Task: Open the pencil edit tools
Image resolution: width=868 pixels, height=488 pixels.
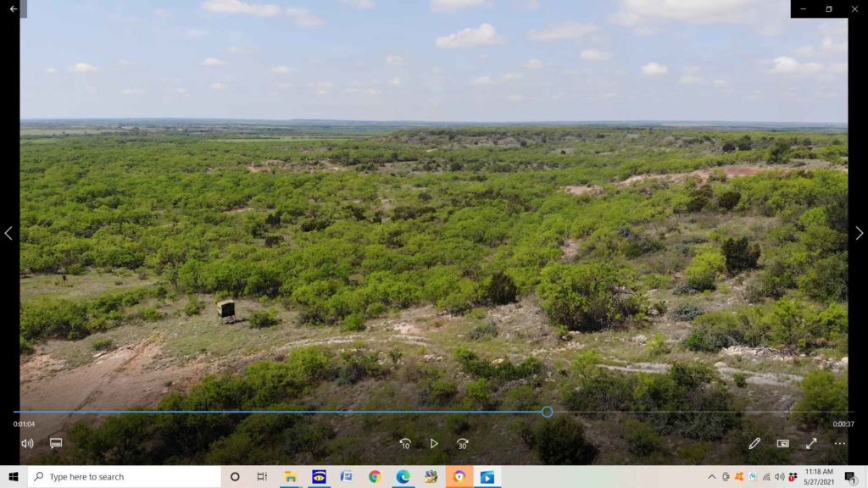Action: (754, 444)
